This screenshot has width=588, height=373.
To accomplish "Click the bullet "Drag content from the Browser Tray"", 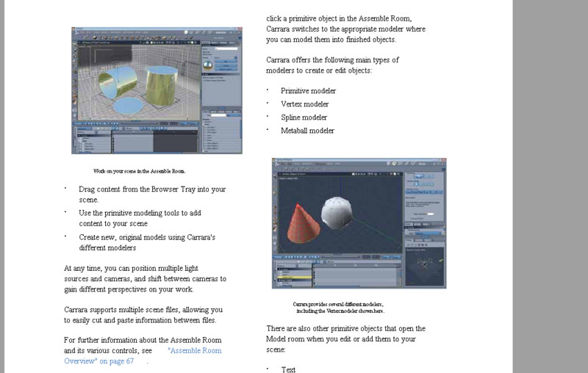I will click(152, 195).
